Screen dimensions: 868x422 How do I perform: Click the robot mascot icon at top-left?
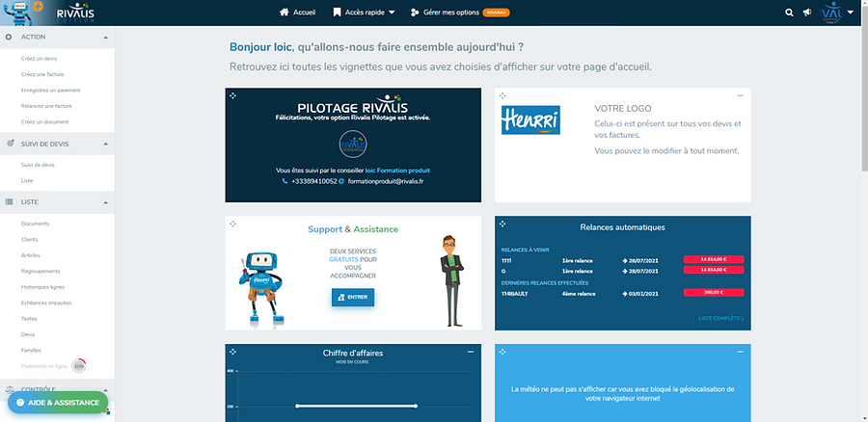(21, 13)
